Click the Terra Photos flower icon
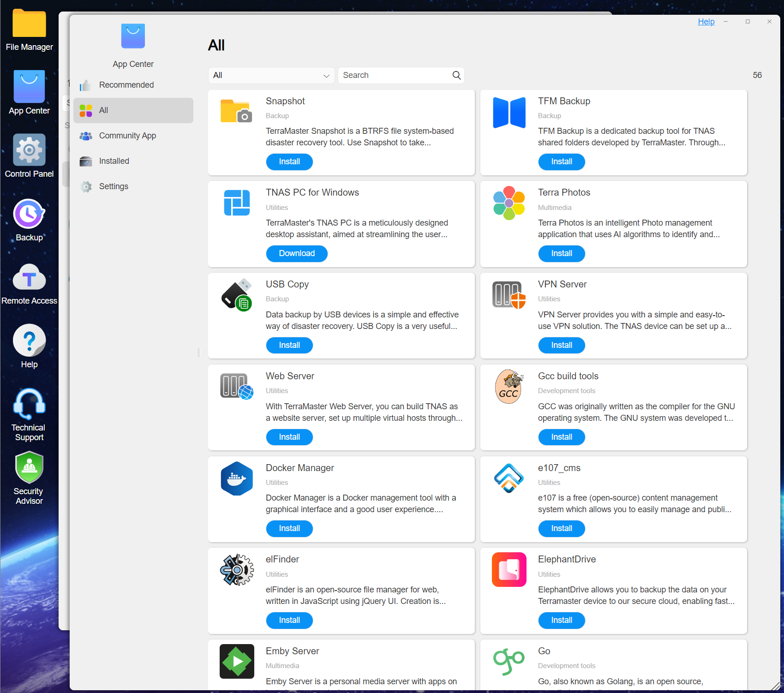The image size is (784, 693). [509, 203]
